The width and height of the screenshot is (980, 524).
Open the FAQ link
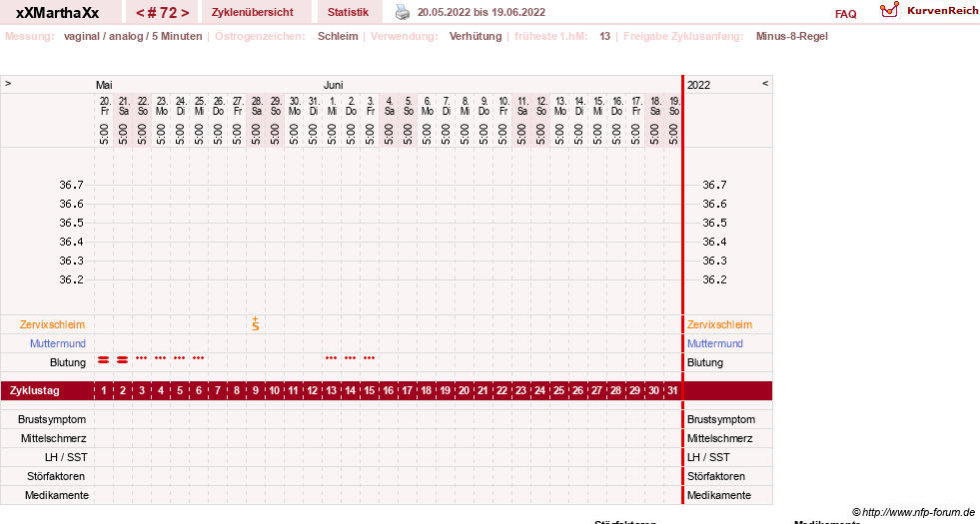[x=845, y=14]
